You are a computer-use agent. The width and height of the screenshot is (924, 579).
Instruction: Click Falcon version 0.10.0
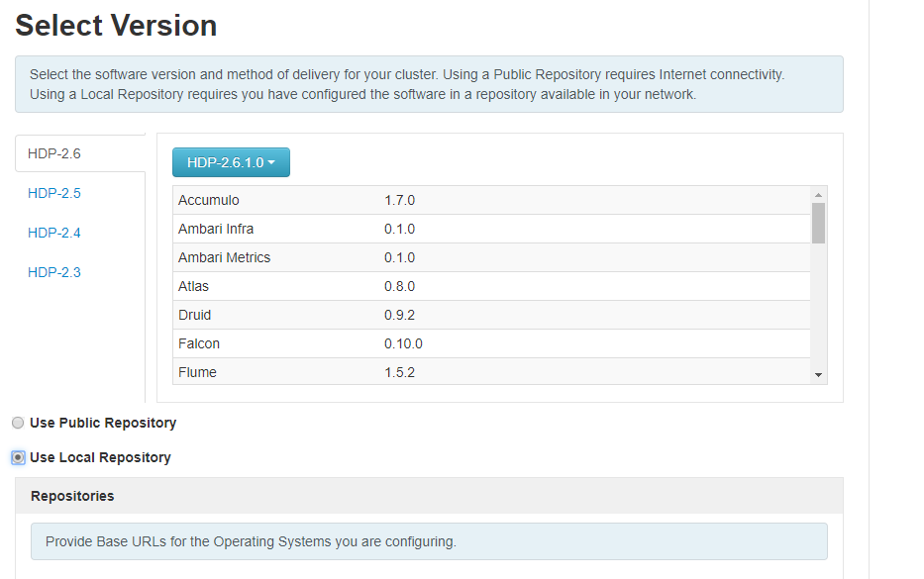coord(403,344)
